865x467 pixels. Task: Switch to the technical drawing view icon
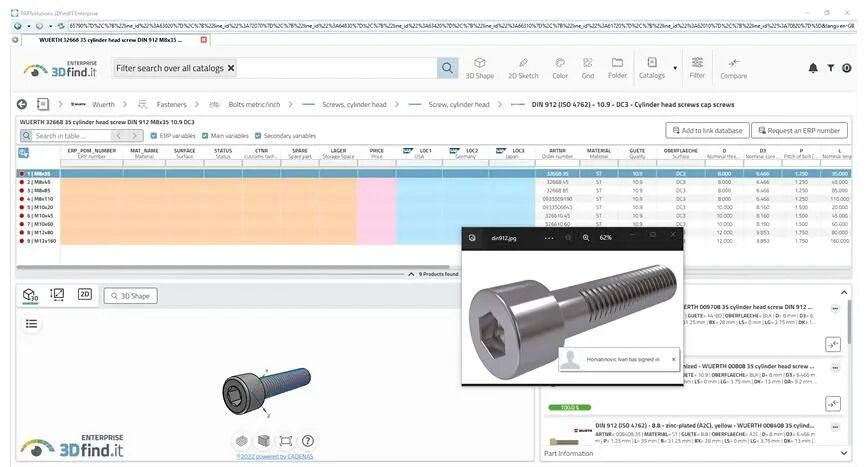57,294
